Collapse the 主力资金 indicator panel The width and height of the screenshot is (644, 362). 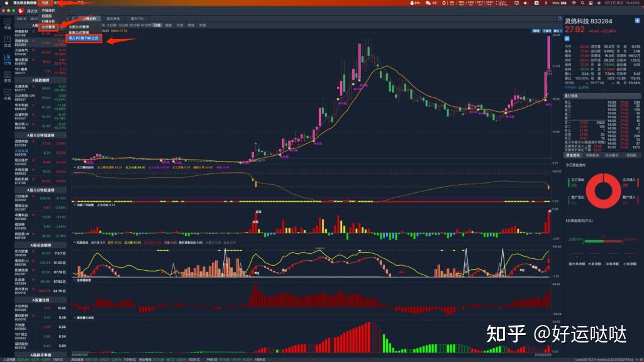click(74, 167)
